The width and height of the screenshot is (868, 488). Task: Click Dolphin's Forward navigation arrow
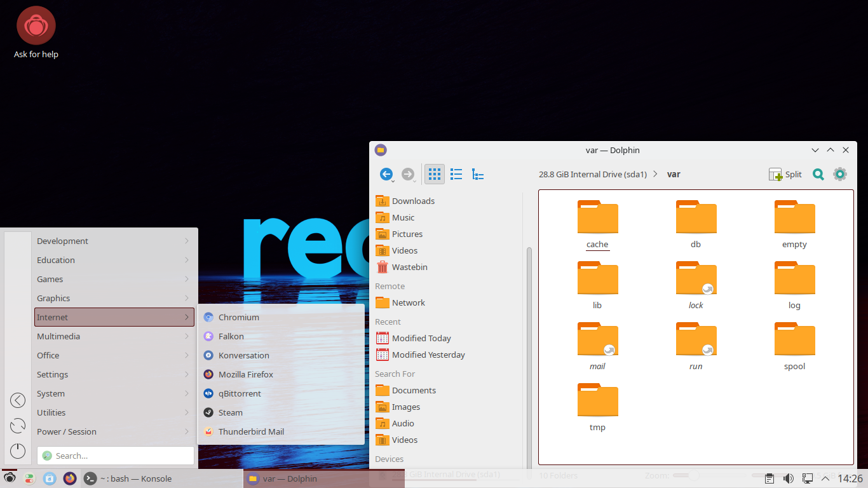[408, 174]
